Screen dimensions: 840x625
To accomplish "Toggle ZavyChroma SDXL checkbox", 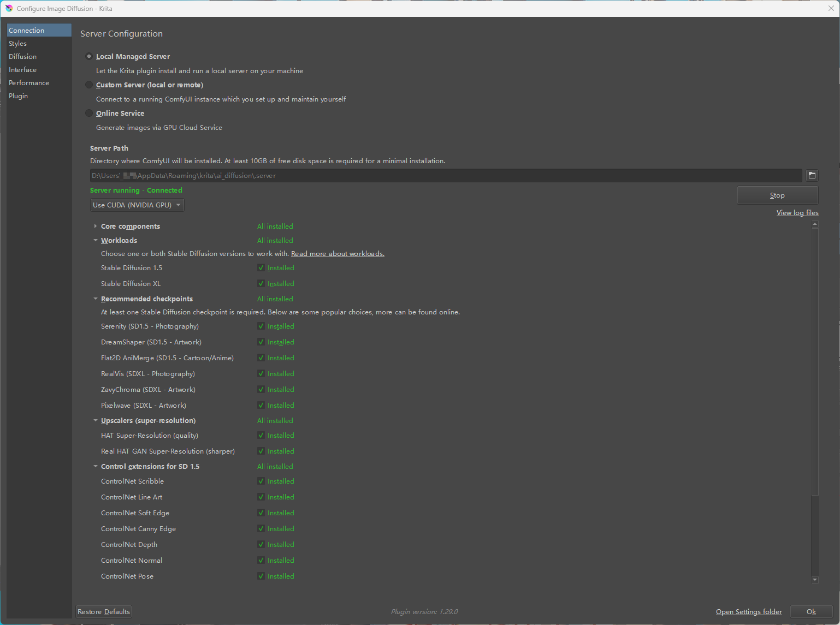I will 261,390.
